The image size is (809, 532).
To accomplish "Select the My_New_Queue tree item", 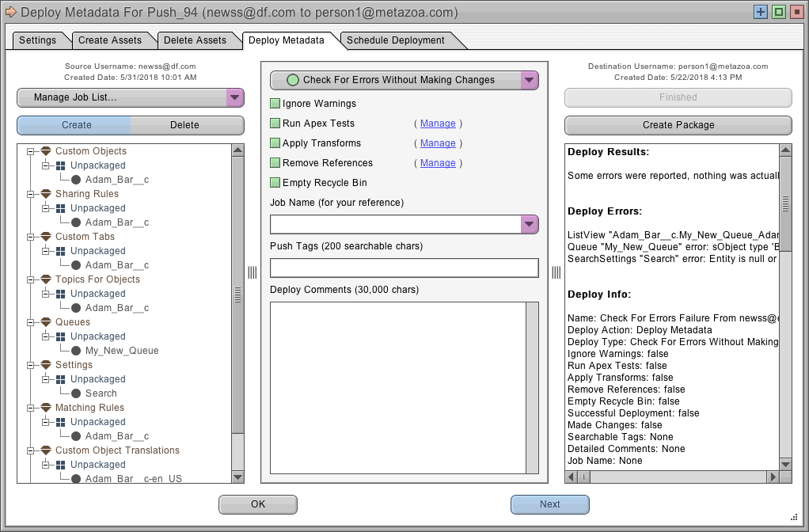I will [122, 351].
